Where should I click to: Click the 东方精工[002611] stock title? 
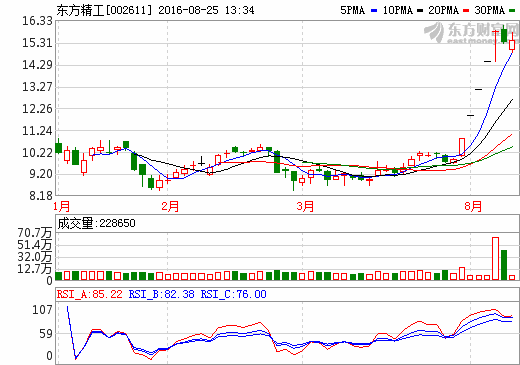point(104,10)
